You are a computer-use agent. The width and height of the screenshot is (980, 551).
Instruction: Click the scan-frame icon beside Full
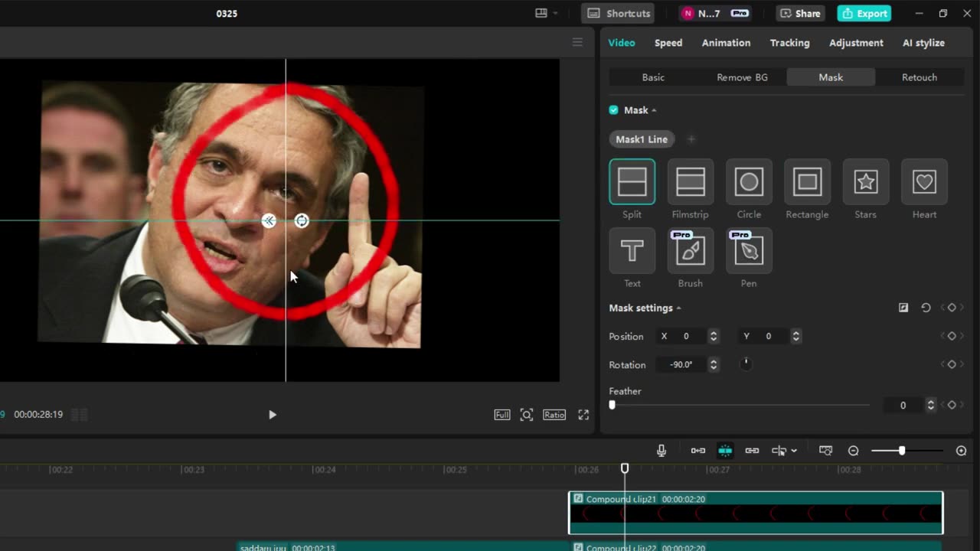pos(527,415)
